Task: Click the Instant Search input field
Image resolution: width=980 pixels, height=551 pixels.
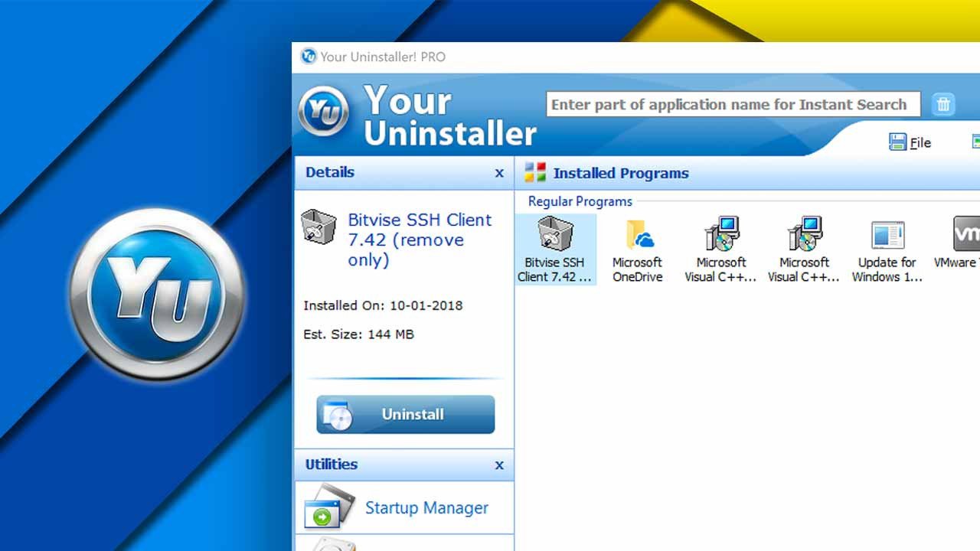Action: [731, 104]
